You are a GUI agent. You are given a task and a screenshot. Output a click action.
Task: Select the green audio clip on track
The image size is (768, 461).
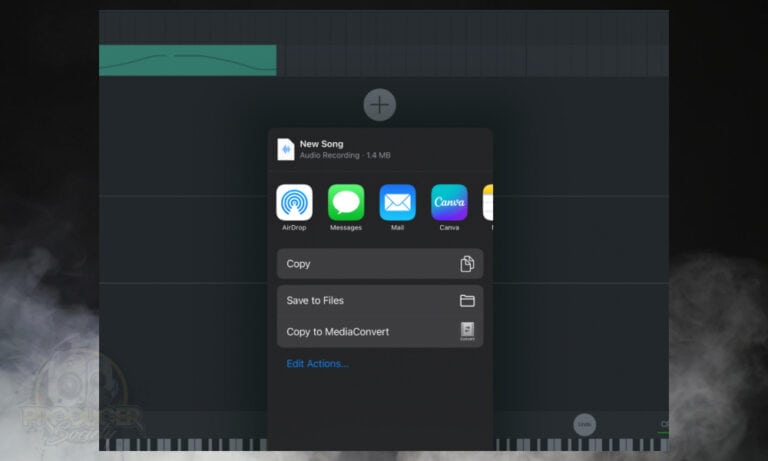pyautogui.click(x=188, y=60)
